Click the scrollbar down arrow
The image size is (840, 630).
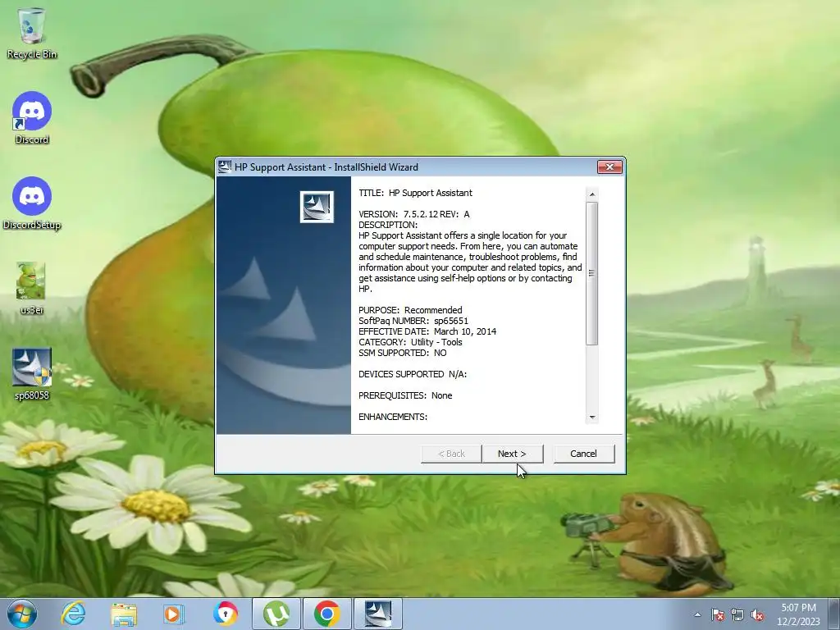[x=592, y=418]
